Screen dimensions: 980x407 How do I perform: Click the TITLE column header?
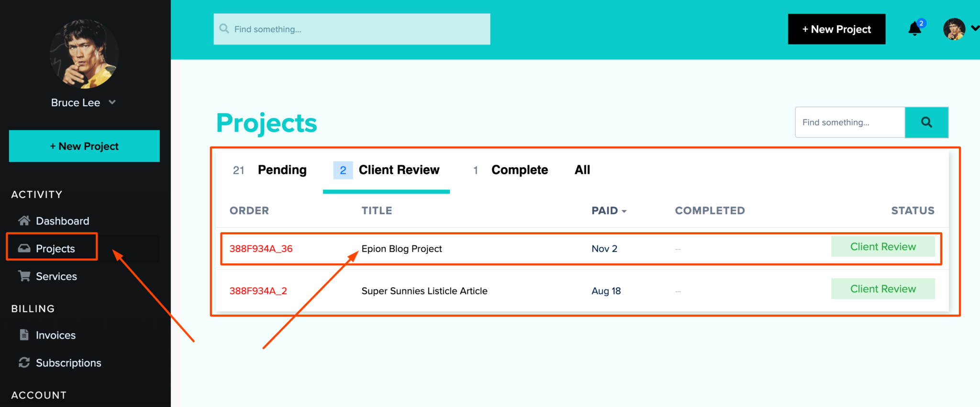[x=377, y=210]
